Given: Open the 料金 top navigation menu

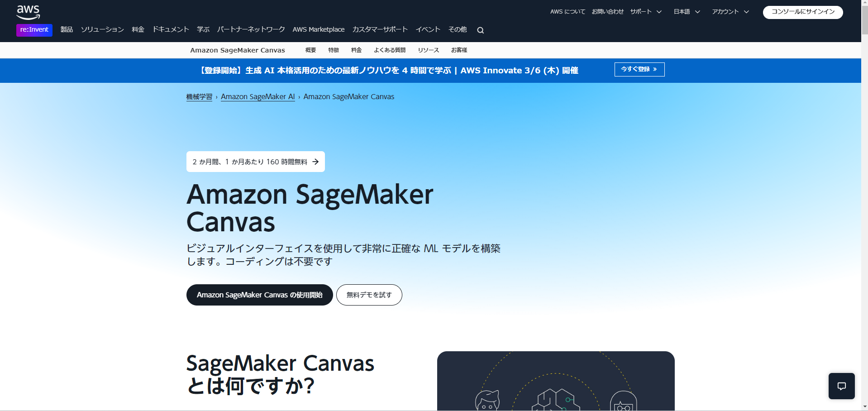Looking at the screenshot, I should [138, 29].
